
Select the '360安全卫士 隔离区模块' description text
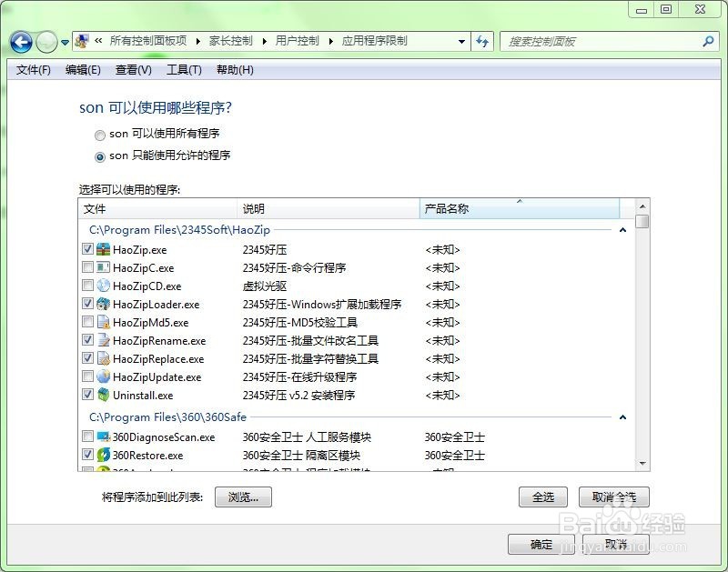301,455
